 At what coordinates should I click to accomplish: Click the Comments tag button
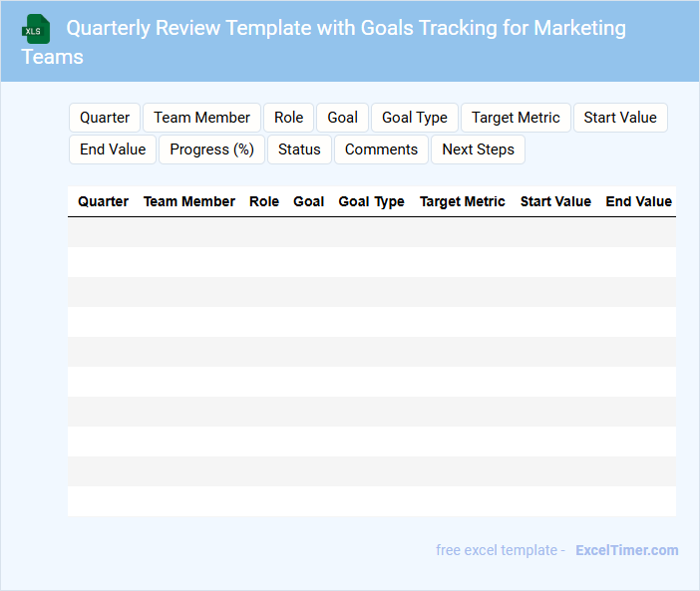[381, 149]
